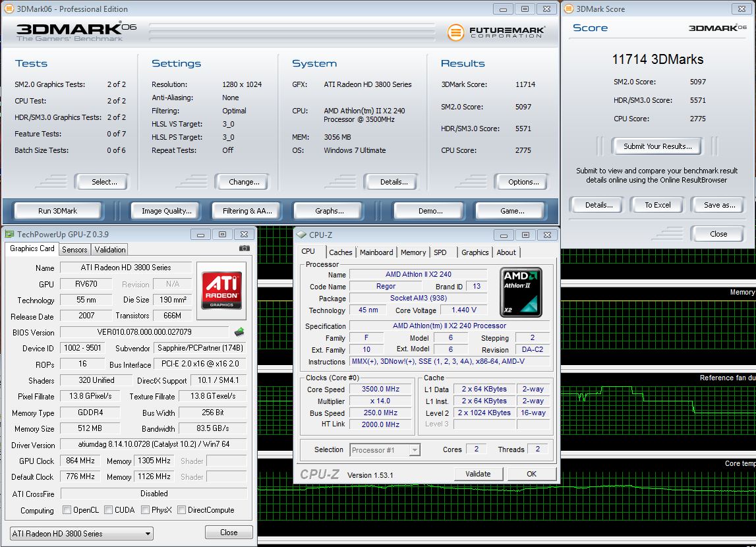Click the Memory Size 512 MB field
The height and width of the screenshot is (547, 756).
click(x=90, y=428)
